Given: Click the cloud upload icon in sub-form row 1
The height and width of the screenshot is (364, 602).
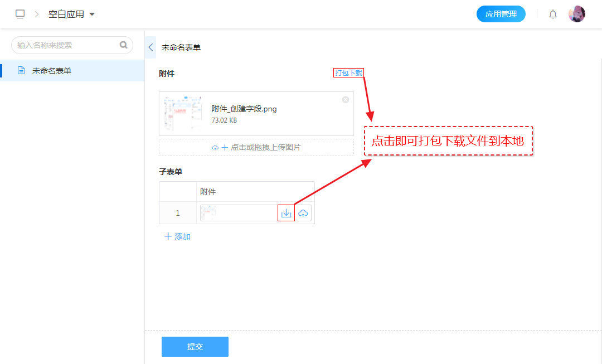Looking at the screenshot, I should 303,213.
